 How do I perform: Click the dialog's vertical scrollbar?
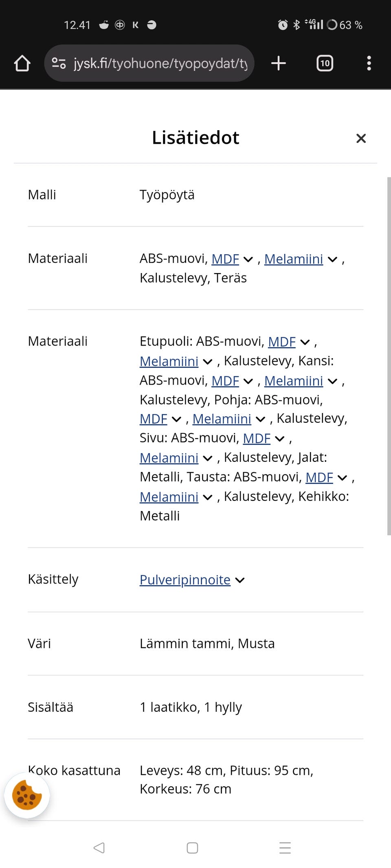(x=389, y=356)
